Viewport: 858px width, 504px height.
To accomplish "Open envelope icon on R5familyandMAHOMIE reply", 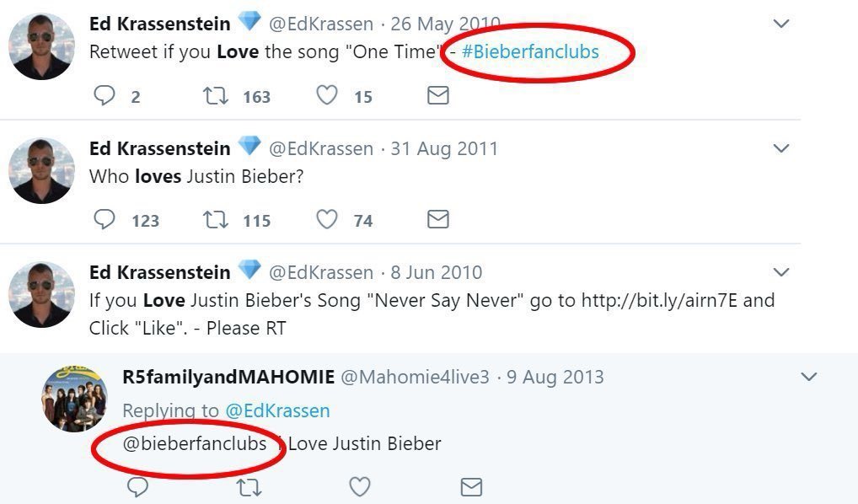I will coord(471,486).
